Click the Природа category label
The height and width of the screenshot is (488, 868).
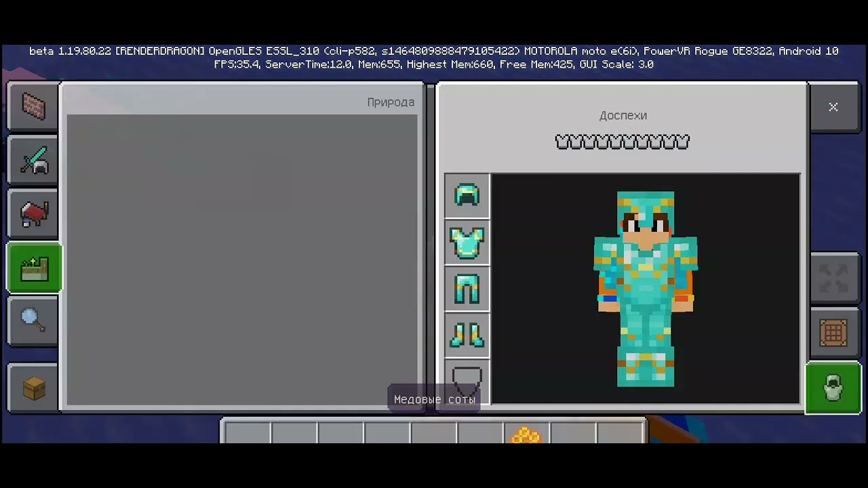point(391,102)
